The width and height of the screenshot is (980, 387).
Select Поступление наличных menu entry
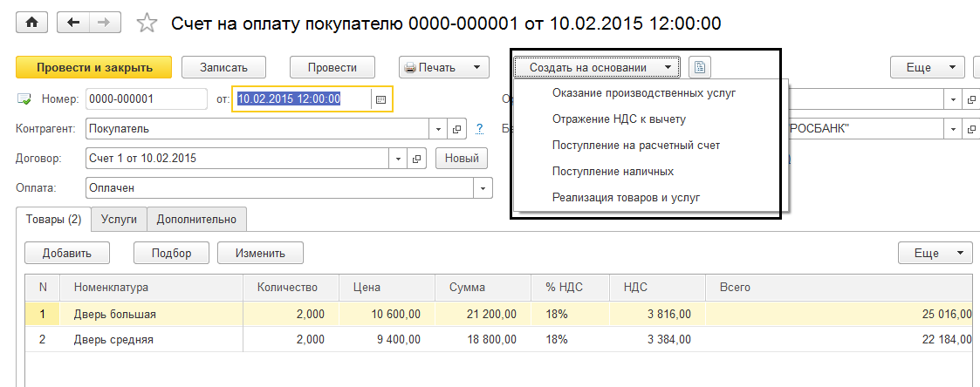[613, 171]
